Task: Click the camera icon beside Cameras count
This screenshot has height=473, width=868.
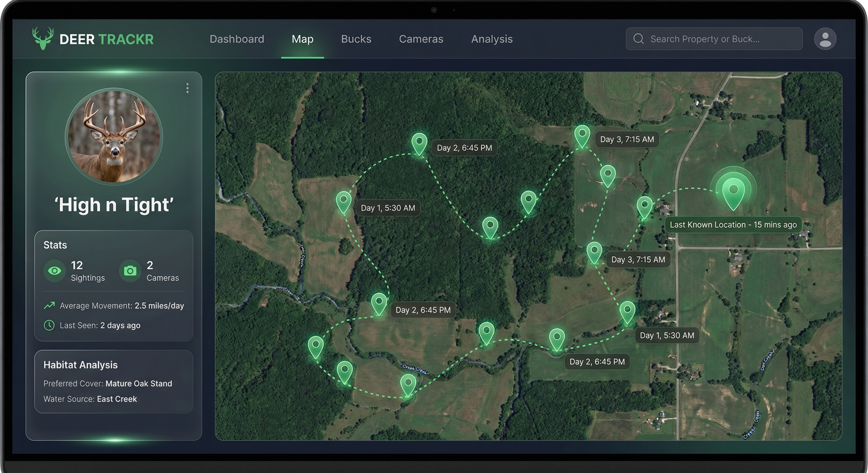Action: [x=130, y=271]
